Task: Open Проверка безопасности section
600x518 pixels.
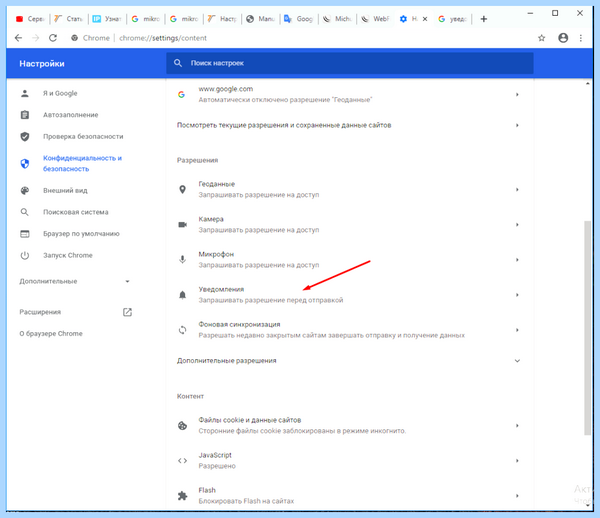Action: coord(83,137)
